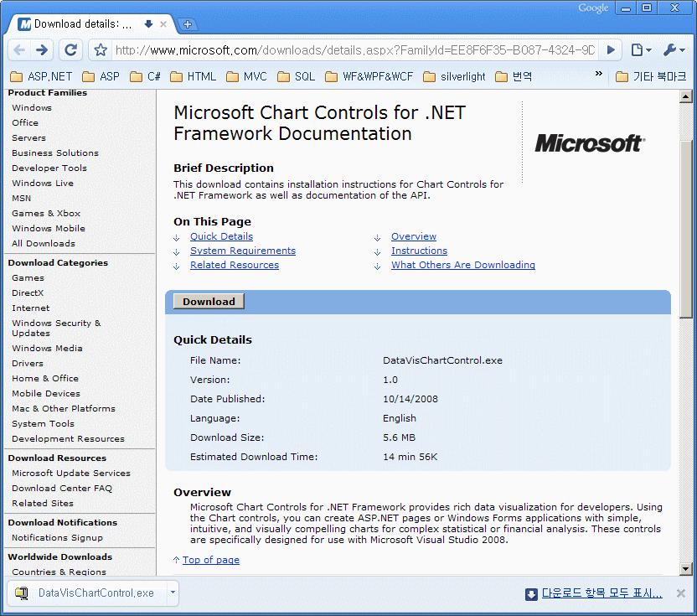Image resolution: width=697 pixels, height=616 pixels.
Task: Show hidden bookmarks with chevron
Action: pos(599,75)
